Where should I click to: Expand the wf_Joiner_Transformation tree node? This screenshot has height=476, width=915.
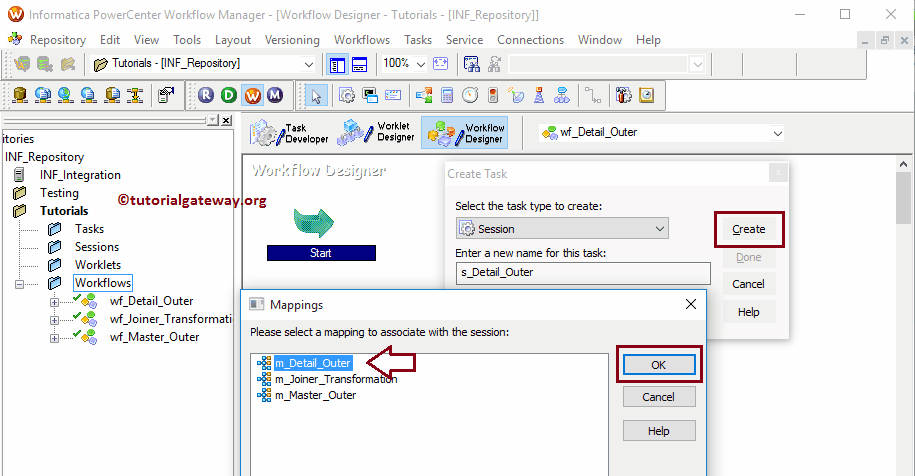pyautogui.click(x=54, y=320)
